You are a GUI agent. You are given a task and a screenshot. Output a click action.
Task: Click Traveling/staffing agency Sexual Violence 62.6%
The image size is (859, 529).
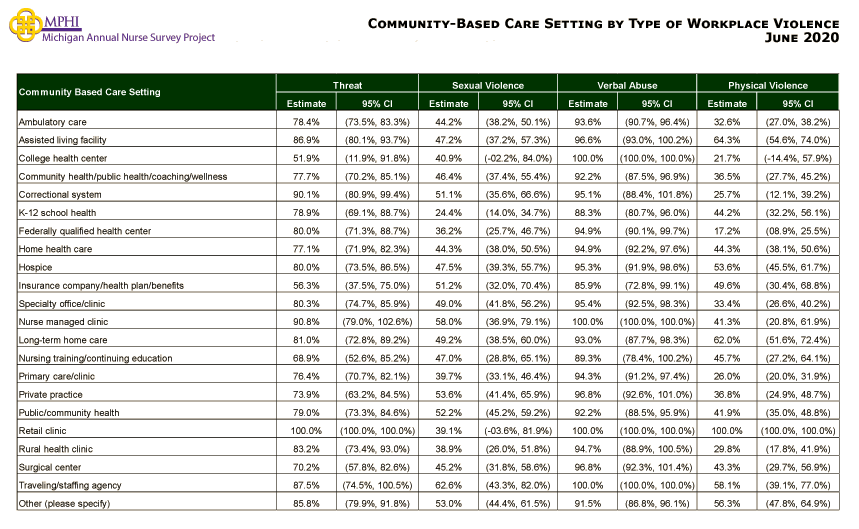pos(448,485)
